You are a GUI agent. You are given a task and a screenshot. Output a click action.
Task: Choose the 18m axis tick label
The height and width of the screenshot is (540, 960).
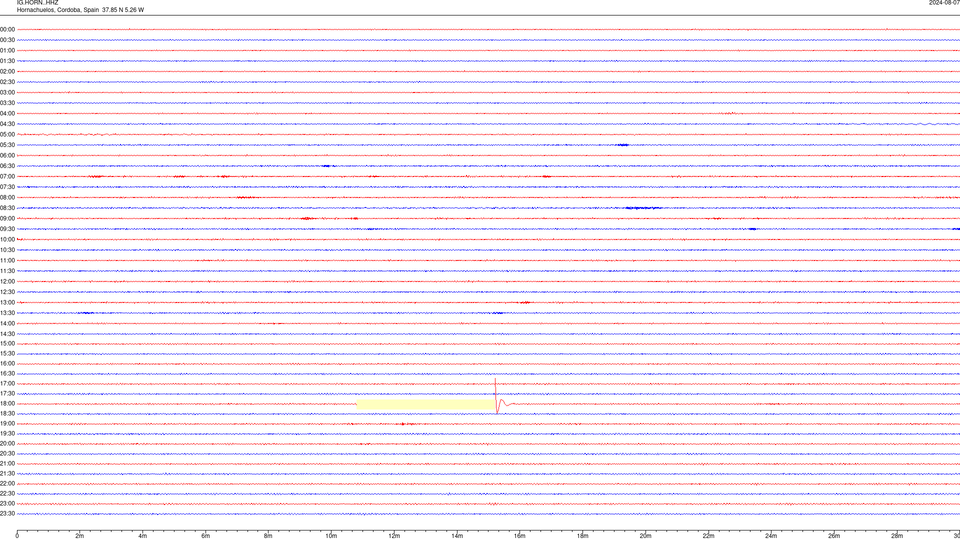(583, 536)
